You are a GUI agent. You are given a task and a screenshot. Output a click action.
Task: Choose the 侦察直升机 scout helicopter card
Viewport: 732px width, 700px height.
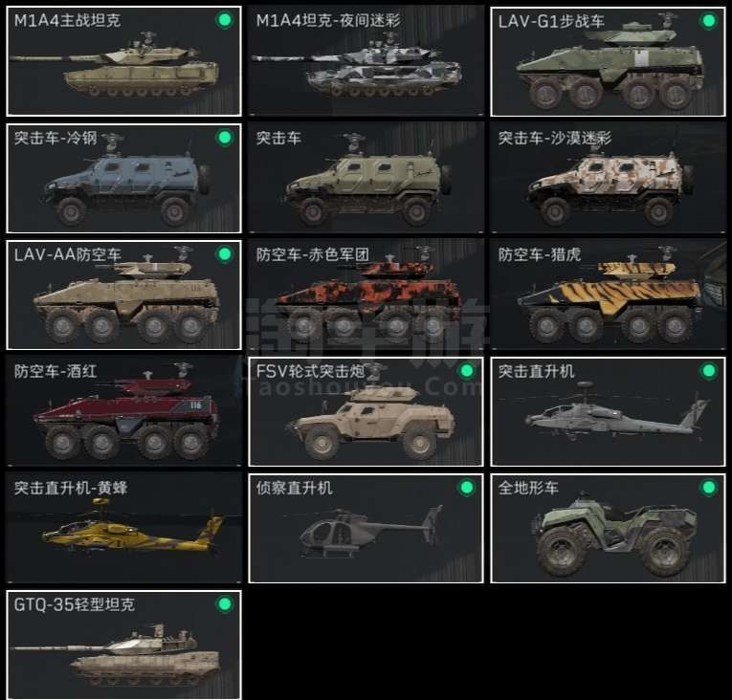point(366,528)
